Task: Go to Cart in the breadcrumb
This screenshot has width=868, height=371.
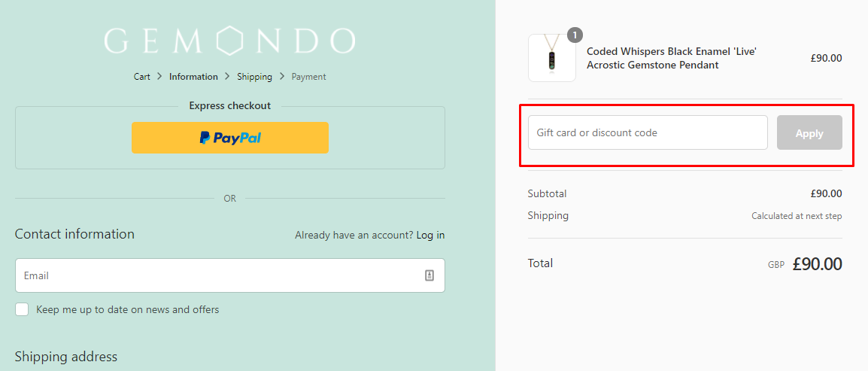Action: coord(142,77)
